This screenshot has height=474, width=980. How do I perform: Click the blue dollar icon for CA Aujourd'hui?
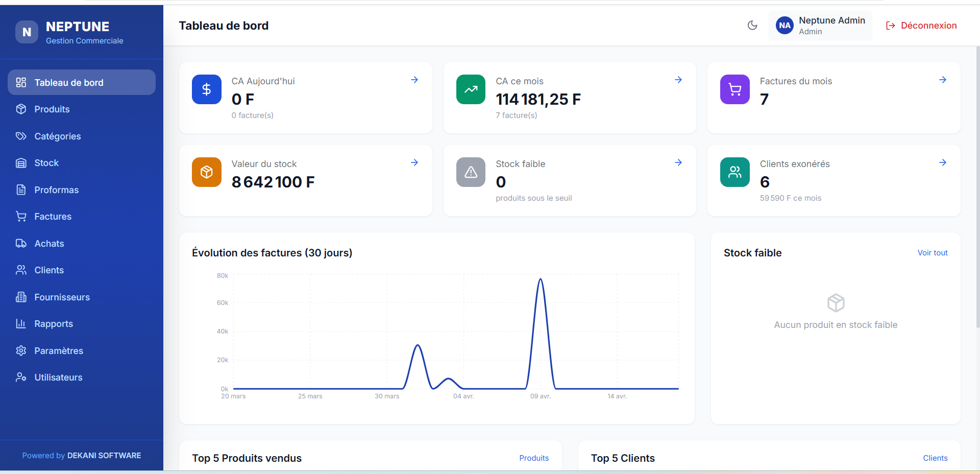tap(207, 89)
